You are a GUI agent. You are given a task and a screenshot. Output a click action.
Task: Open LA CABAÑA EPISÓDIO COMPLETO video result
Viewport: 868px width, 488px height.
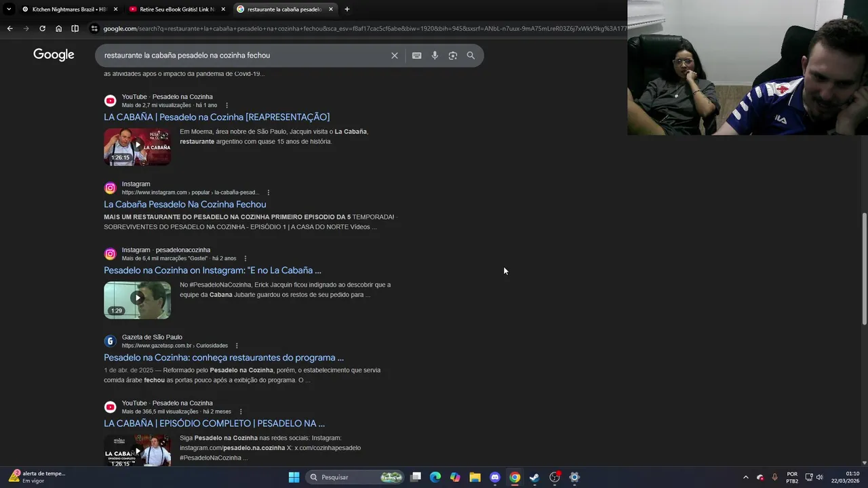214,424
